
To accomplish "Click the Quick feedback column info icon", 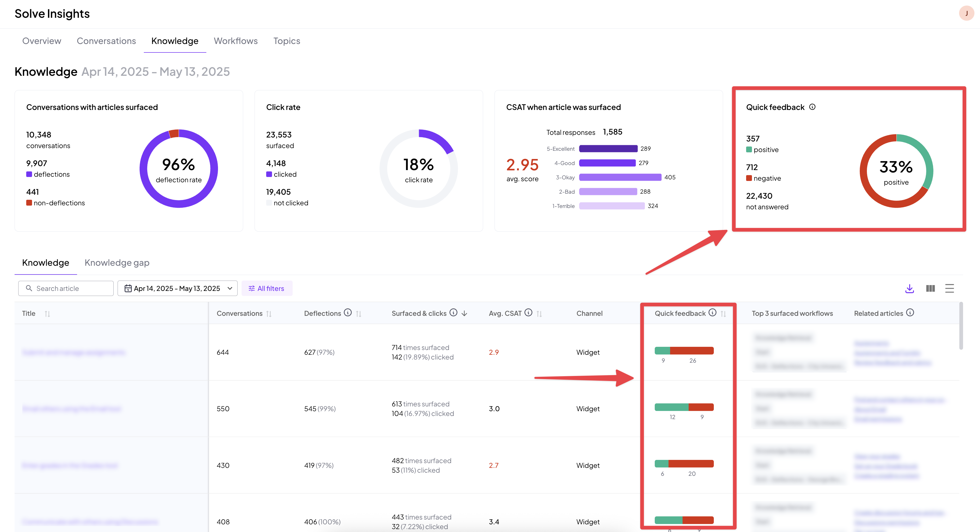I will point(712,312).
